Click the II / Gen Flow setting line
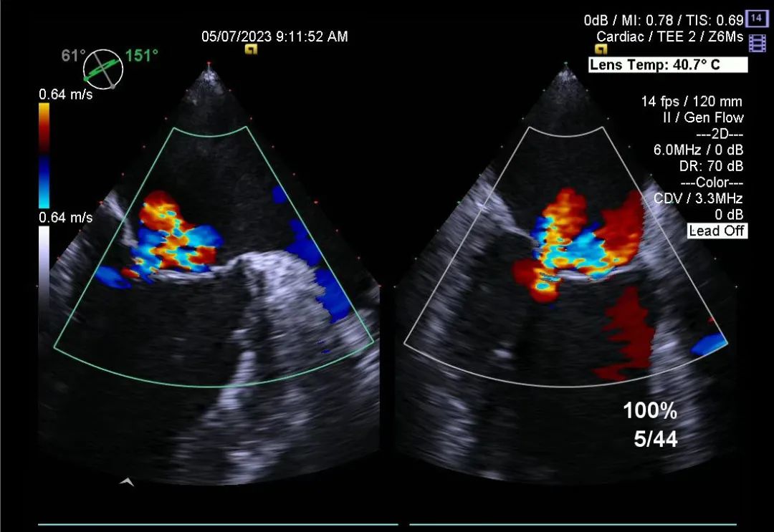Image resolution: width=774 pixels, height=532 pixels. (703, 117)
